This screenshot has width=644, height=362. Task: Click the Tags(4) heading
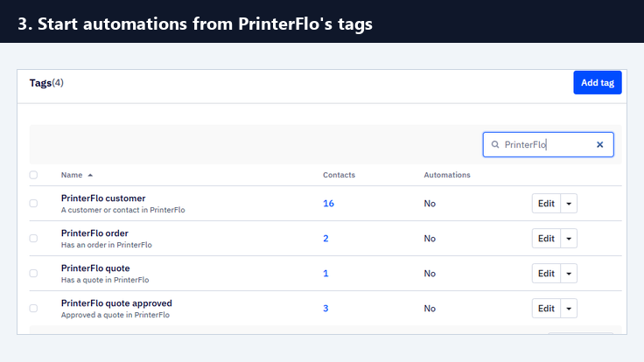tap(46, 83)
